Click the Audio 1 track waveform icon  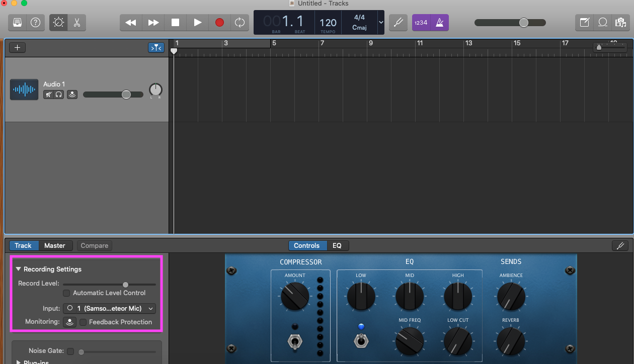point(24,90)
